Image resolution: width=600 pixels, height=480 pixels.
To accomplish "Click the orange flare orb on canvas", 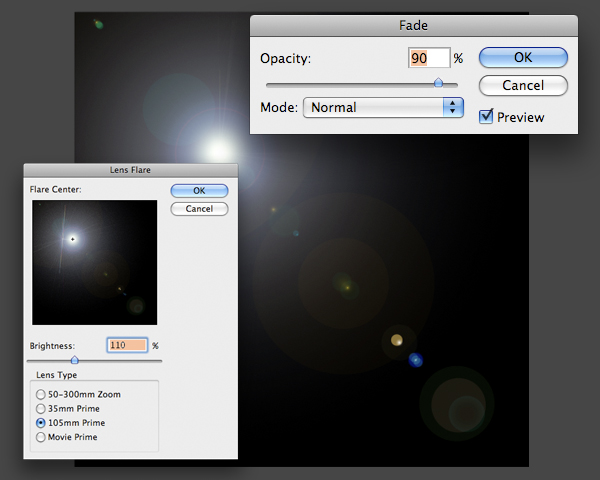I will (396, 341).
